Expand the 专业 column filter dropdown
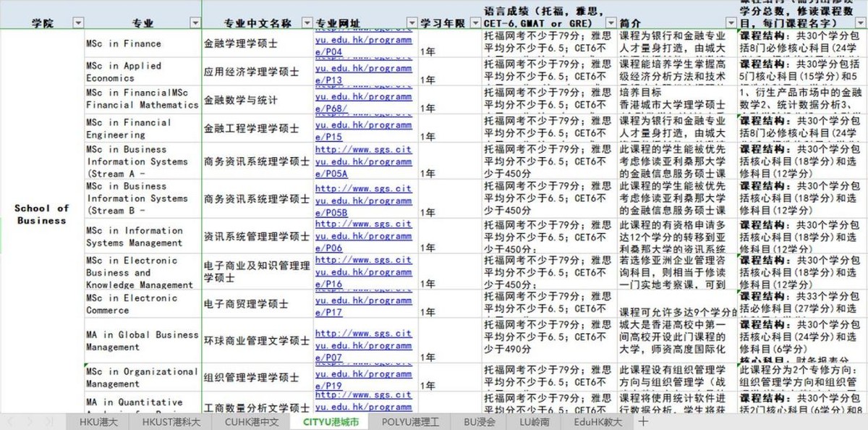868x430 pixels. click(195, 22)
